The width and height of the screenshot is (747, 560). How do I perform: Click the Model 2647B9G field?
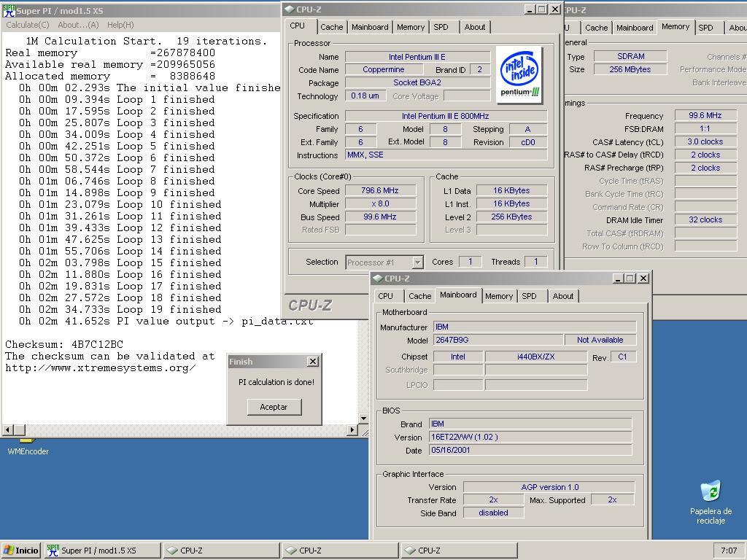[x=498, y=340]
